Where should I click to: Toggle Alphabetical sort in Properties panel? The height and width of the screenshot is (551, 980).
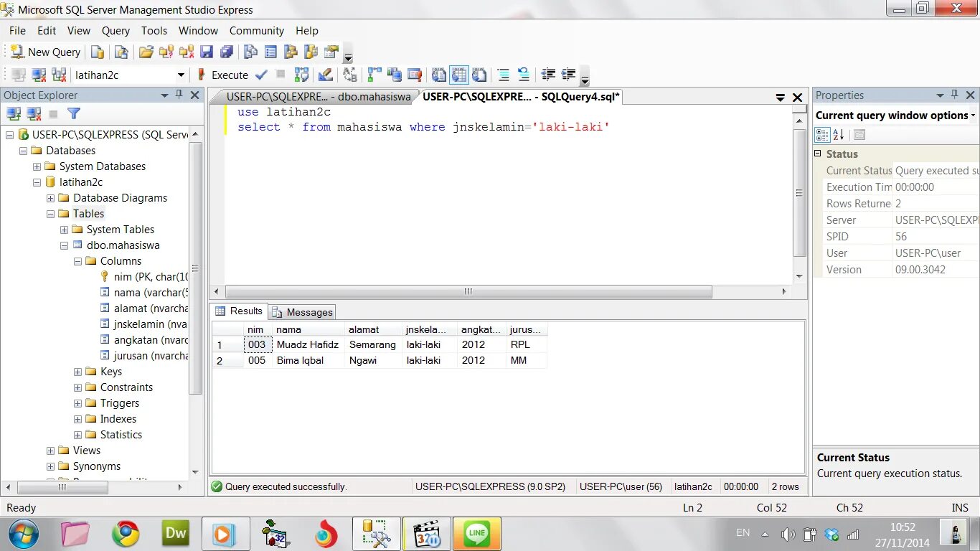click(x=839, y=135)
